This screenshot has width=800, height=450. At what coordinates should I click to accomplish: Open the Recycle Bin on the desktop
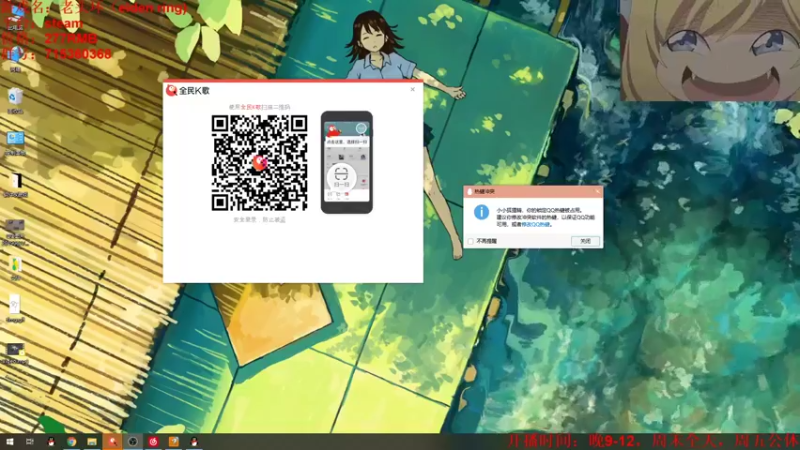(x=15, y=100)
